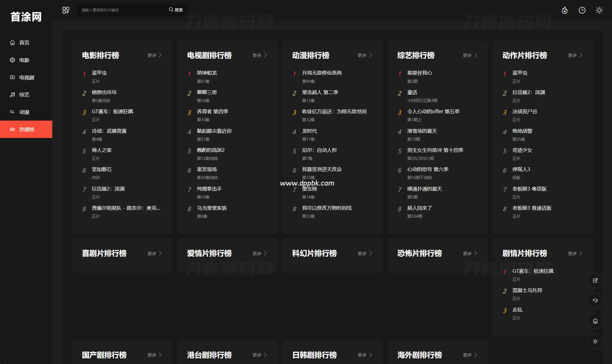Click the TV icon beside 电视剧
The height and width of the screenshot is (364, 612).
[12, 77]
